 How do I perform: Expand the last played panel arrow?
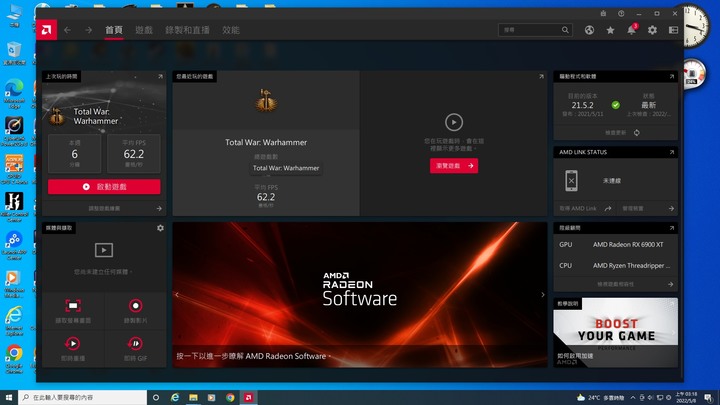coord(160,77)
